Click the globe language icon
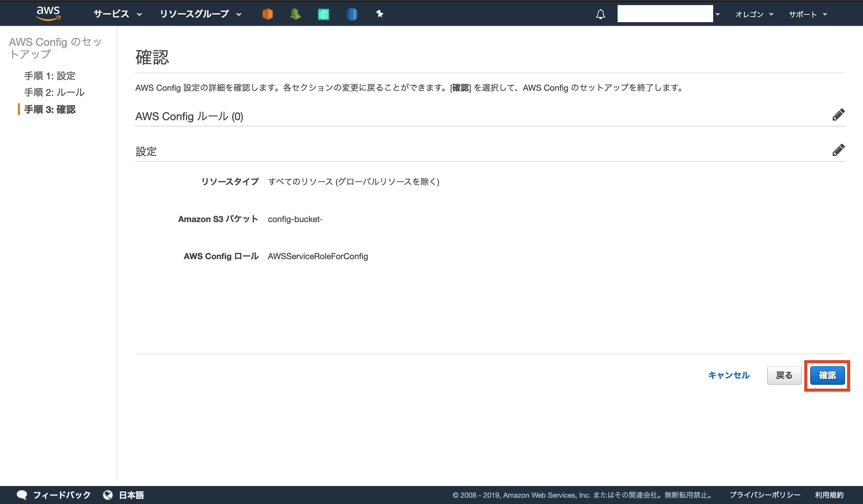Screen dimensions: 863x504 pos(108,495)
